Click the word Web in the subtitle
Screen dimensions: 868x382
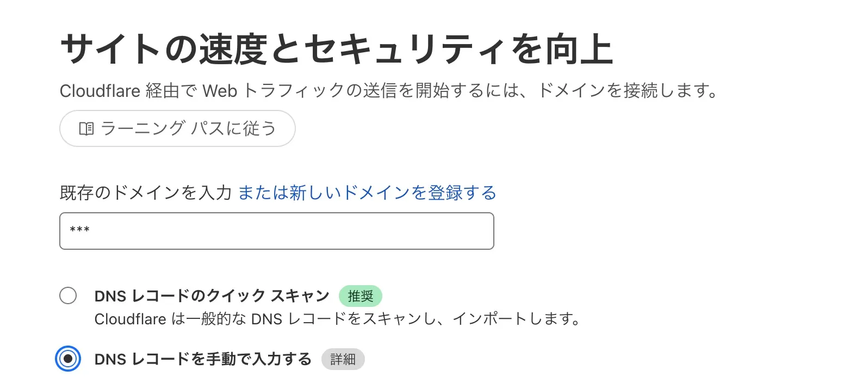point(220,91)
